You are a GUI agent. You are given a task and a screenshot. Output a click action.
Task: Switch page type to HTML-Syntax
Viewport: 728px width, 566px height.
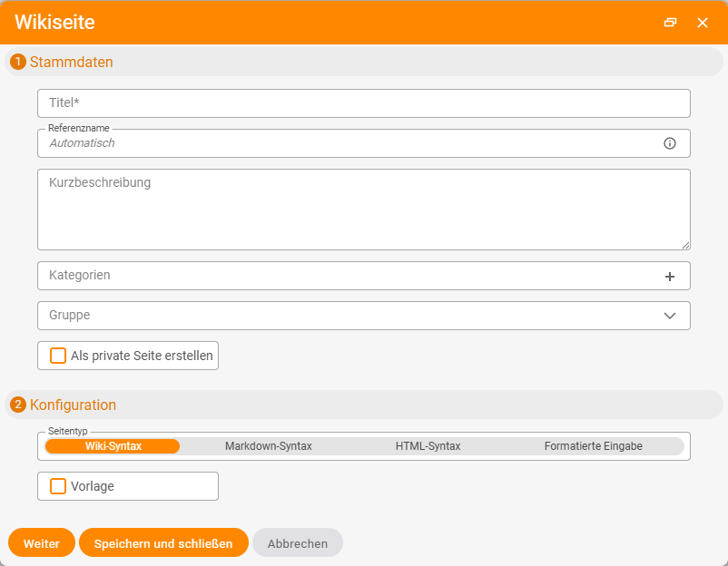pyautogui.click(x=428, y=446)
